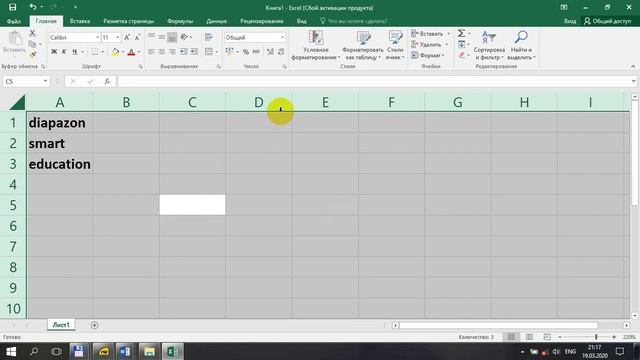Open the Calibri font name dropdown
The image size is (640, 360).
tap(98, 37)
